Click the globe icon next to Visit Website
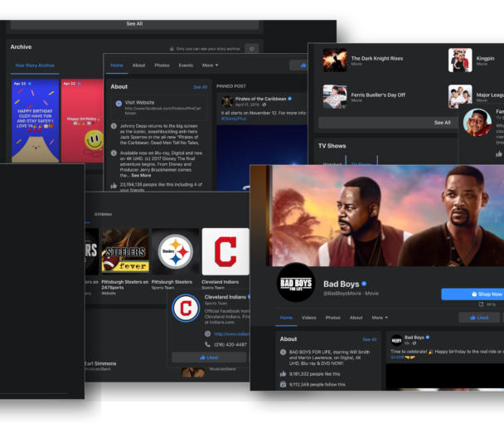The width and height of the screenshot is (504, 423). [x=119, y=103]
